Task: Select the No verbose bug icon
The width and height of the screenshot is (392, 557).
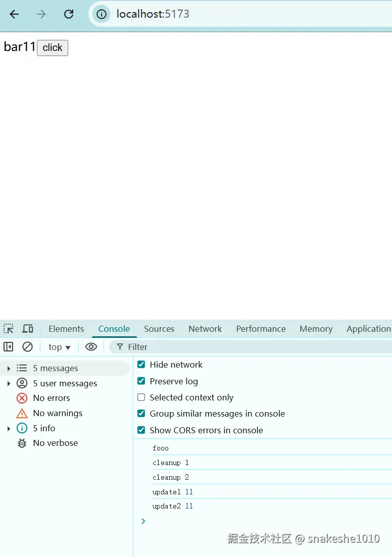Action: click(22, 443)
